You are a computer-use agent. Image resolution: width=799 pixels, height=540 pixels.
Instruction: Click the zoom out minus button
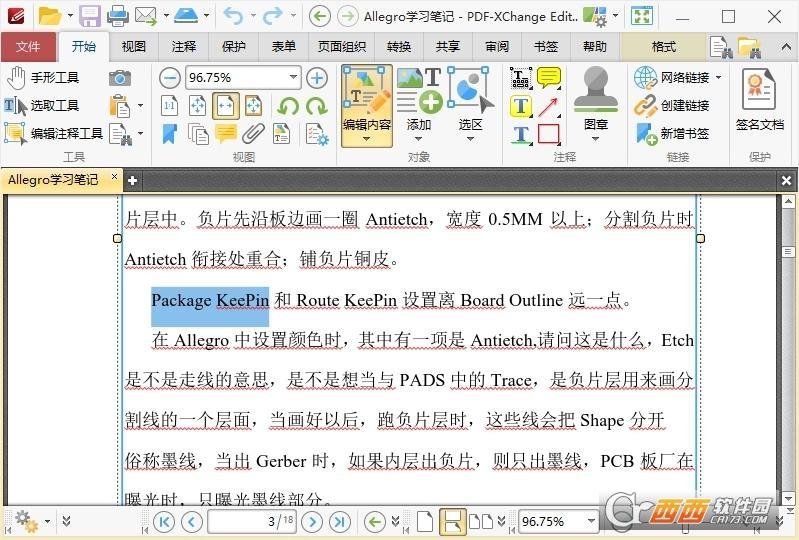point(169,78)
